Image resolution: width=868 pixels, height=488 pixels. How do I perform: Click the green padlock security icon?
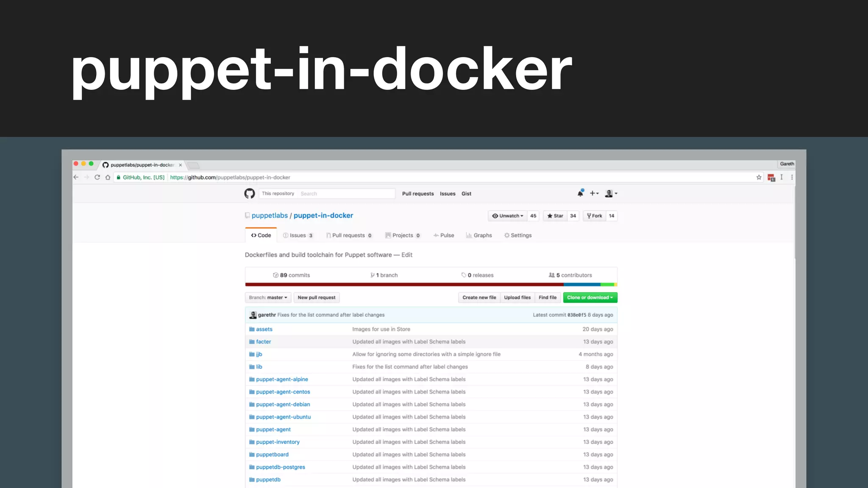click(119, 177)
